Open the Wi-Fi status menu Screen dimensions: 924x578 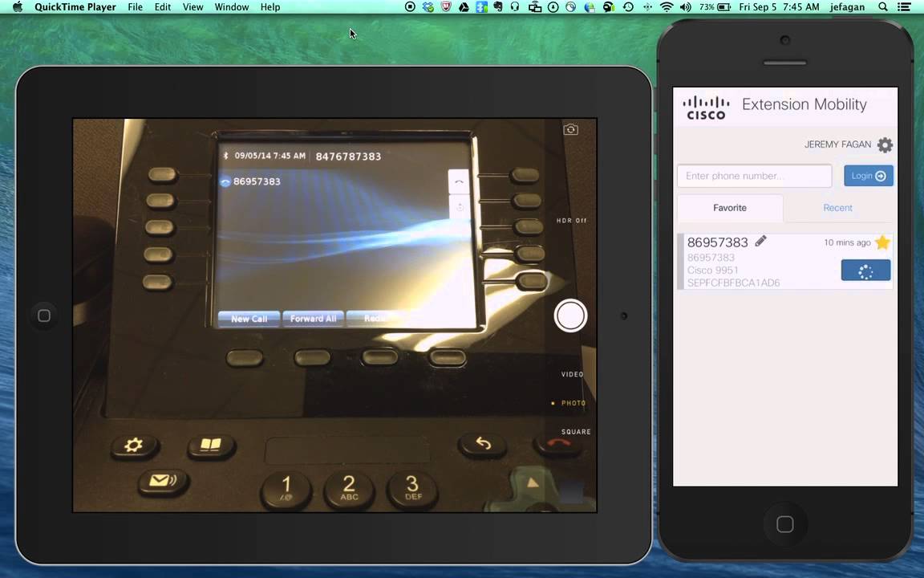tap(667, 7)
